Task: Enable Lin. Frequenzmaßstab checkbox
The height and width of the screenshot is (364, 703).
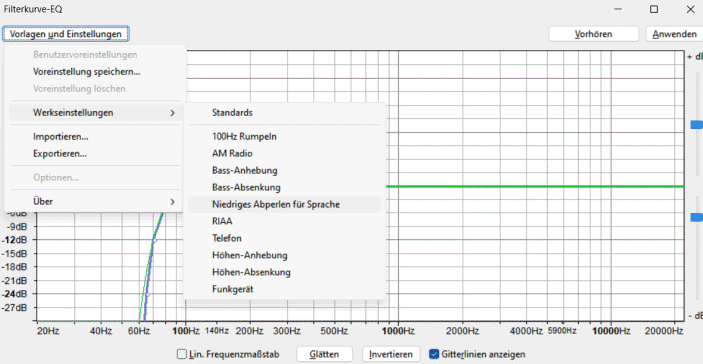Action: pyautogui.click(x=182, y=354)
